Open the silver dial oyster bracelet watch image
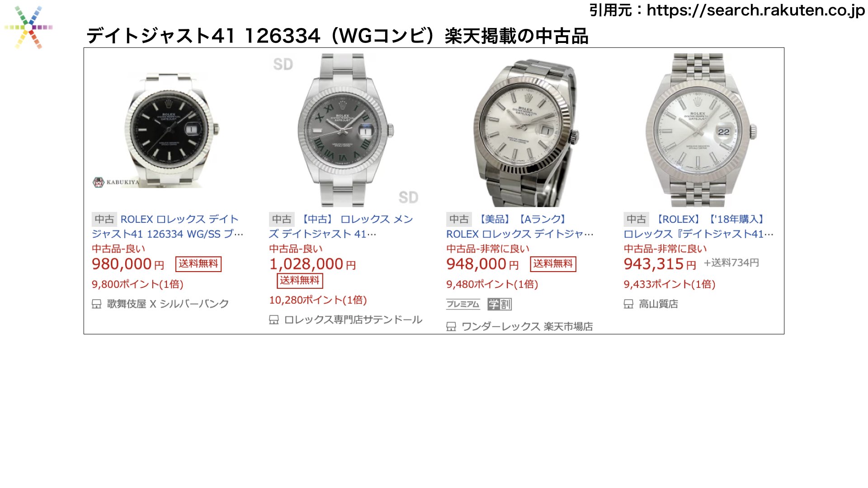The width and height of the screenshot is (868, 488). pyautogui.click(x=525, y=132)
